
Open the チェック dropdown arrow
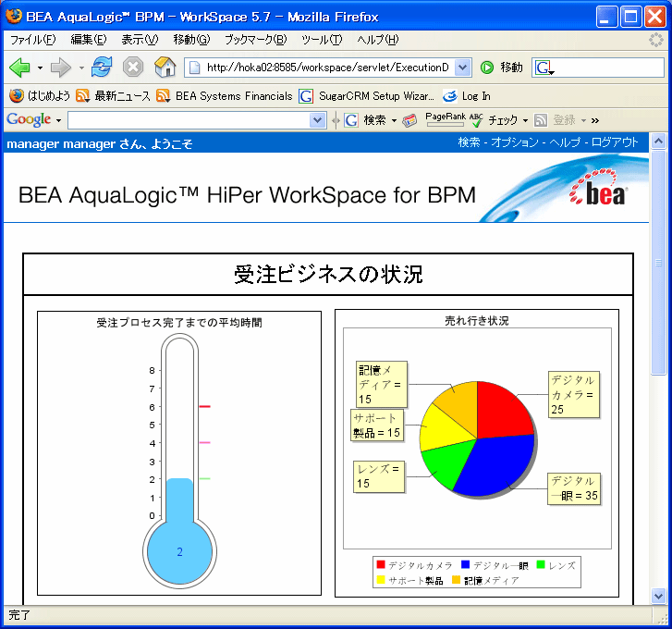[525, 120]
